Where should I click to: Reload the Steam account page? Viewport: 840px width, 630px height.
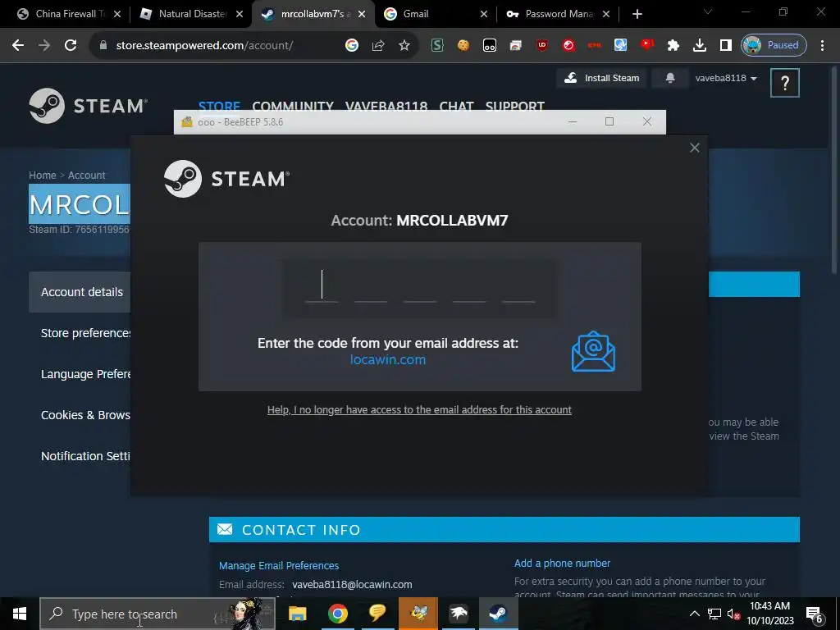click(71, 46)
